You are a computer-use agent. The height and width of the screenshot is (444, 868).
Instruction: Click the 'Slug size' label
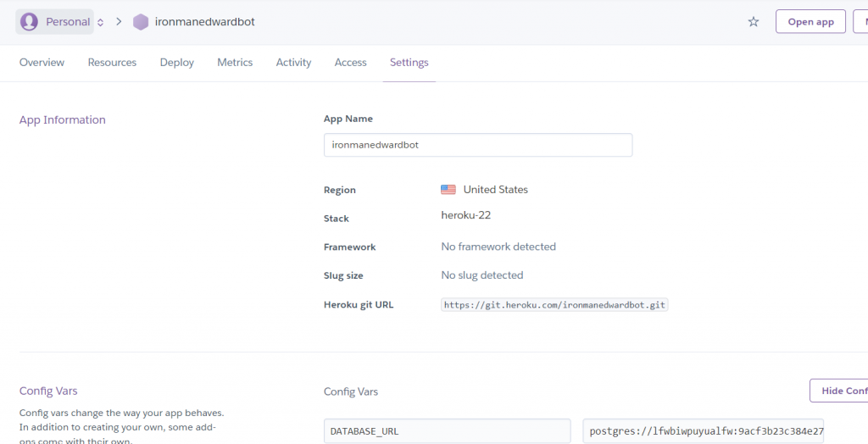[343, 275]
